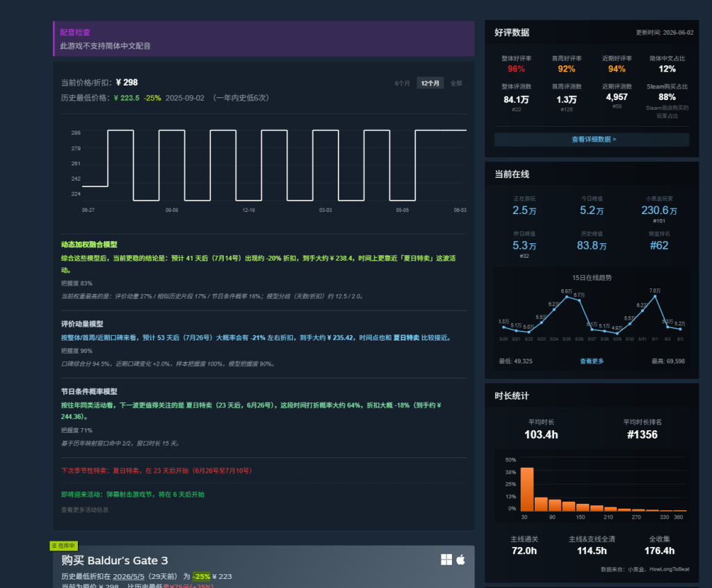Switch to the 12个月 price range tab

(430, 83)
